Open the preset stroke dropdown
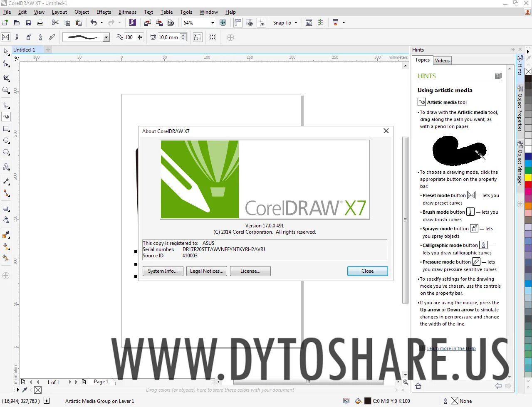 tap(106, 37)
